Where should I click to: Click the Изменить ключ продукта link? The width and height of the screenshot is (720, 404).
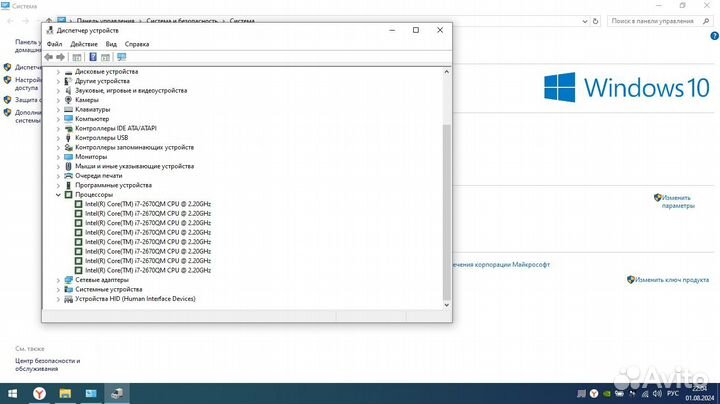[x=672, y=280]
